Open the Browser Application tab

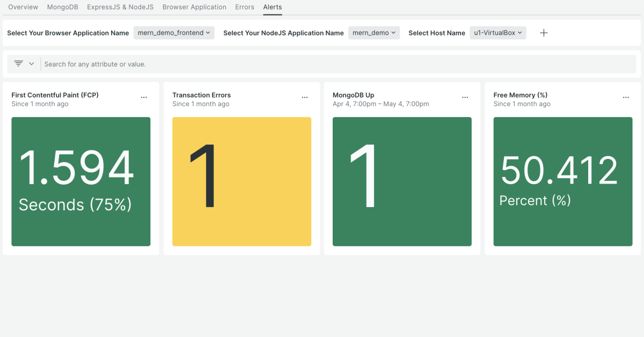coord(194,7)
